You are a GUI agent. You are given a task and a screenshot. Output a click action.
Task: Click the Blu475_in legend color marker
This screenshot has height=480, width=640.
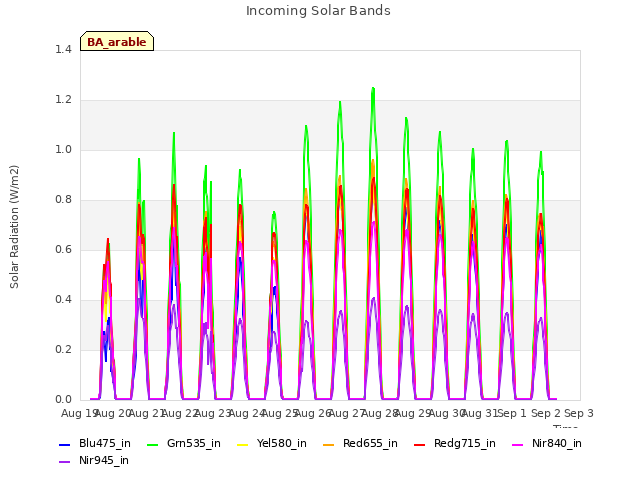click(64, 444)
